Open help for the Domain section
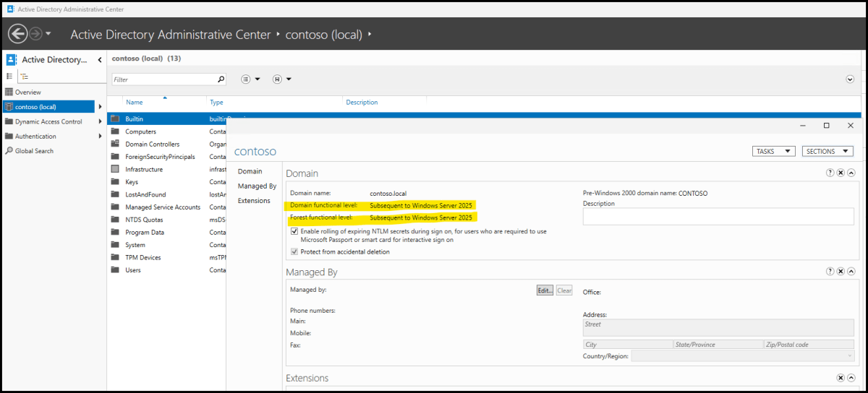The image size is (868, 393). coord(830,173)
